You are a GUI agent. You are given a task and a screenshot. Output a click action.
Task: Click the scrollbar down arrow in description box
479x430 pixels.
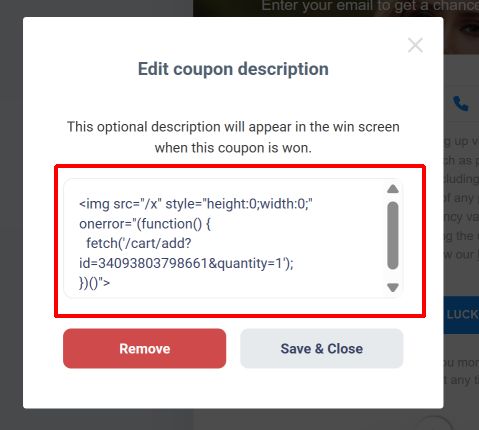coord(393,287)
